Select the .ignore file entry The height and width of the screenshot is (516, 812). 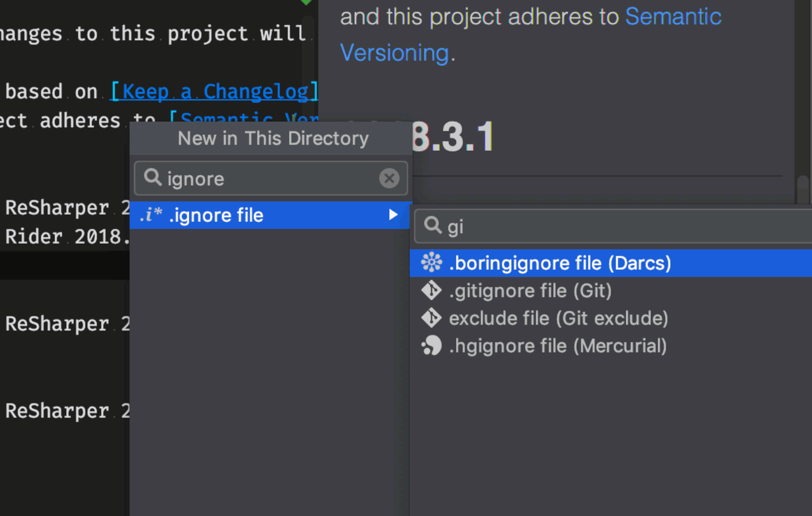[271, 215]
